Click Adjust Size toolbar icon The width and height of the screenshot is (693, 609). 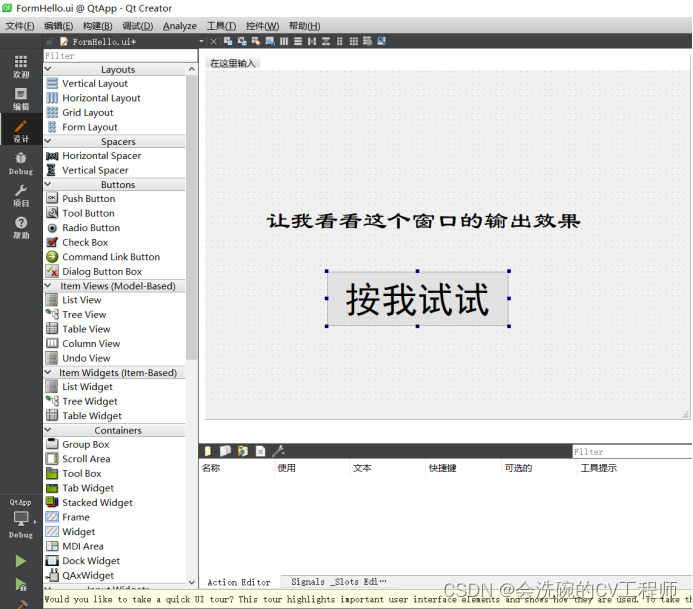381,41
